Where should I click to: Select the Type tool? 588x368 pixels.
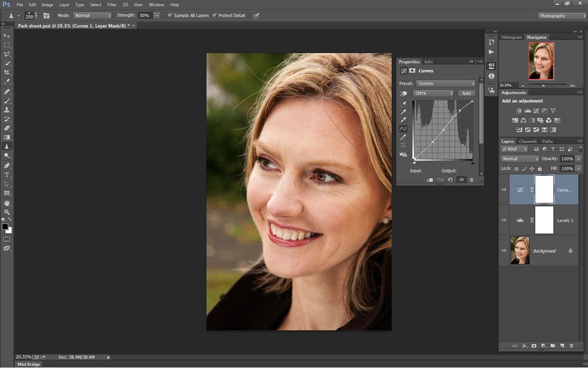[x=7, y=176]
